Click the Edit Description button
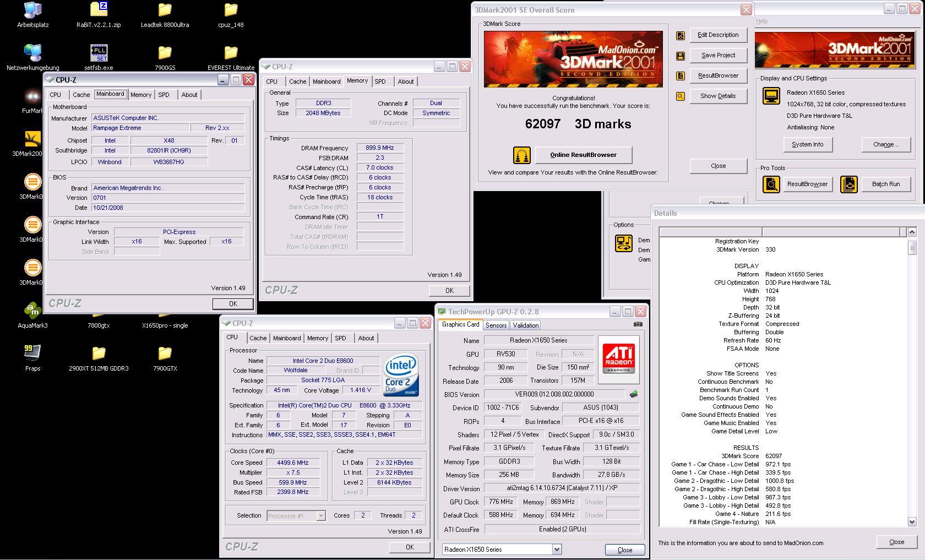 point(718,35)
